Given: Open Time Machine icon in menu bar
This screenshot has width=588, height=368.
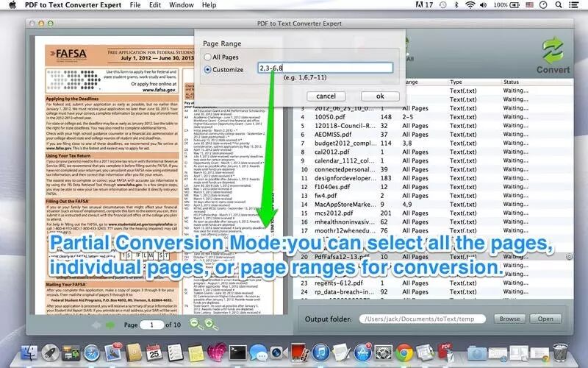Looking at the screenshot, I should pyautogui.click(x=443, y=5).
